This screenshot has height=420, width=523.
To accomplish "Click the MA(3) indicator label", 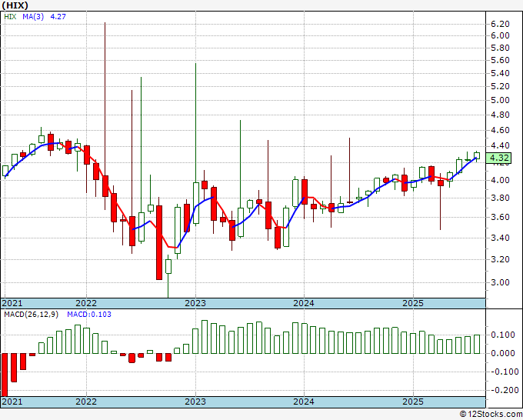I will [x=33, y=16].
